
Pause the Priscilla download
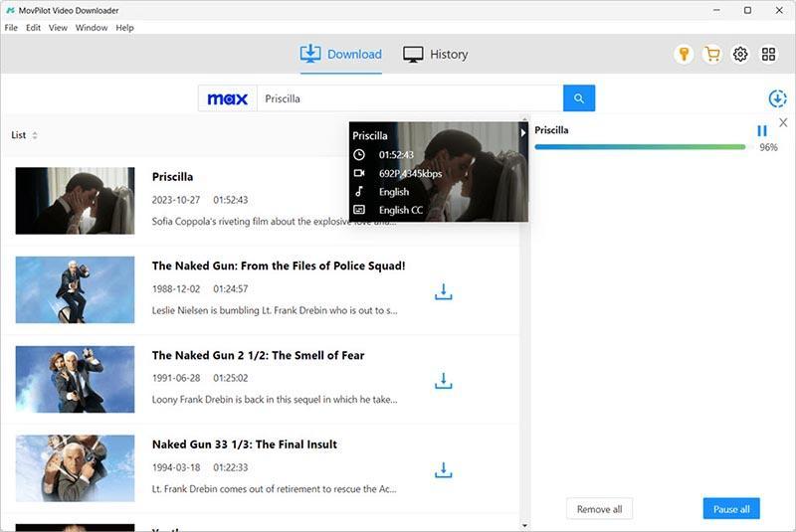click(x=762, y=131)
